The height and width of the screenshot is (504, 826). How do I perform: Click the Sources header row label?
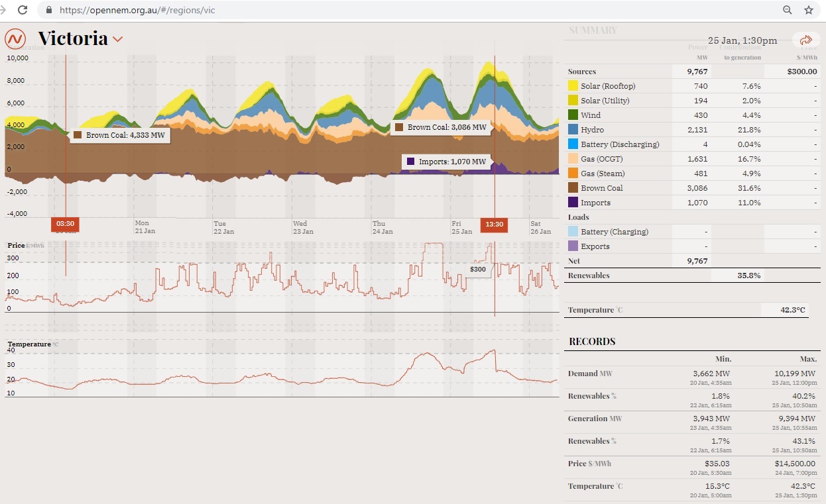(582, 72)
